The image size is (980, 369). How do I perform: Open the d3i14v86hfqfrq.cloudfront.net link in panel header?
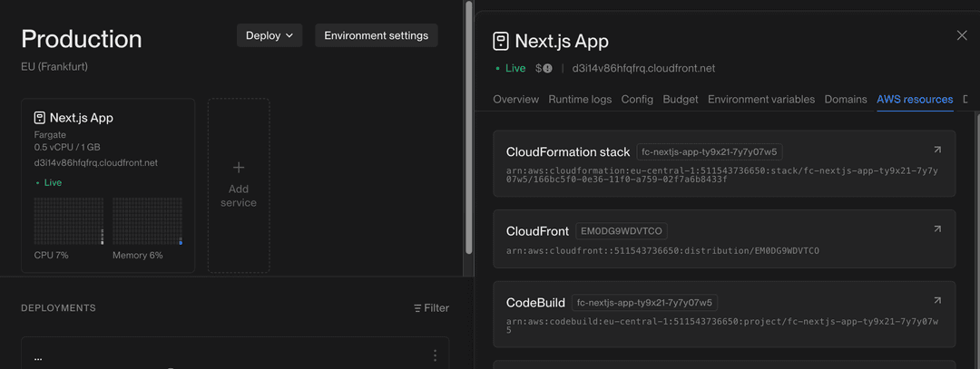tap(643, 69)
